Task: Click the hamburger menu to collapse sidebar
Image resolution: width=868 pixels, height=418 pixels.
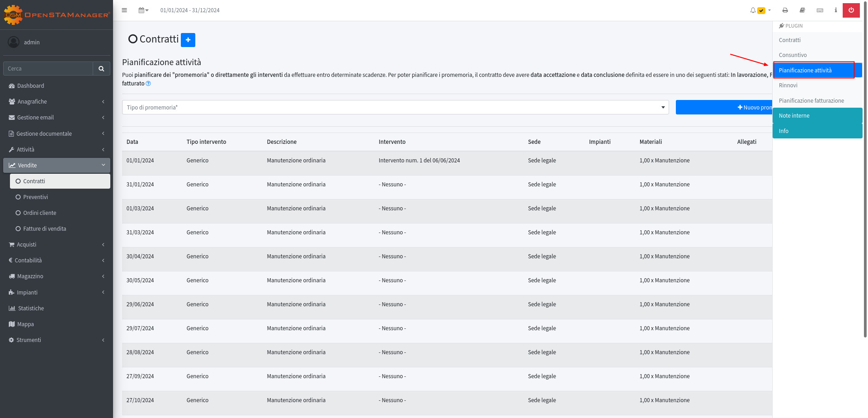Action: [x=124, y=10]
